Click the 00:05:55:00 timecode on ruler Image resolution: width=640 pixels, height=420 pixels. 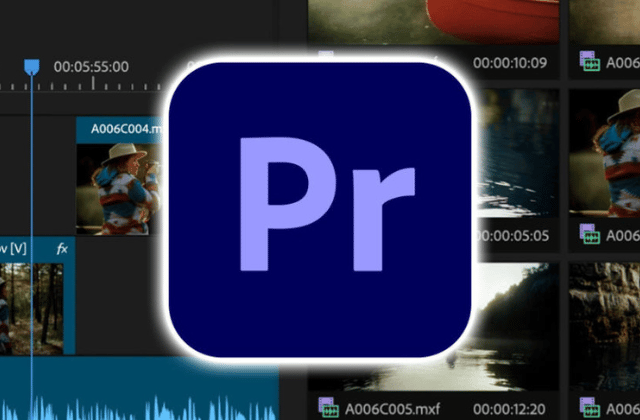[91, 67]
